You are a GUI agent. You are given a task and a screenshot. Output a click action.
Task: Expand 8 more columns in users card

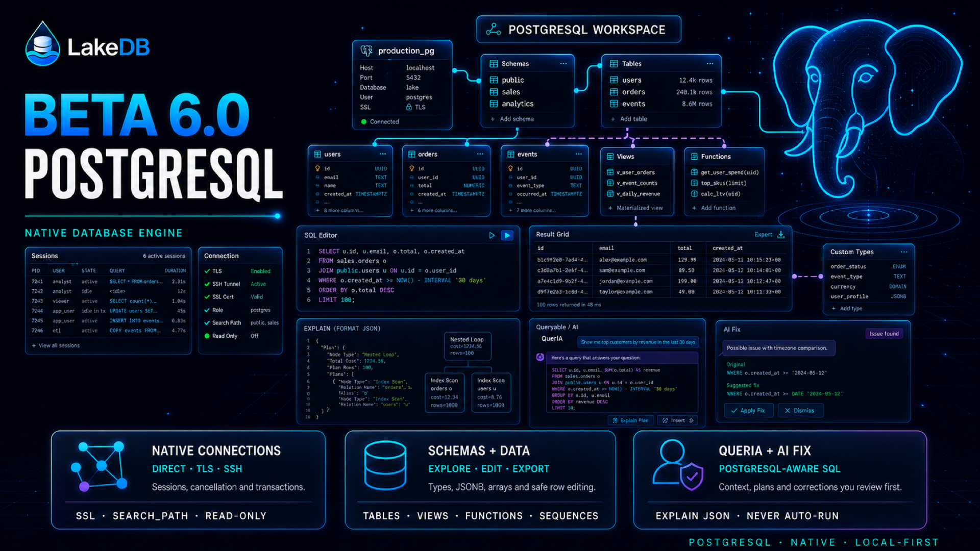[x=340, y=211]
